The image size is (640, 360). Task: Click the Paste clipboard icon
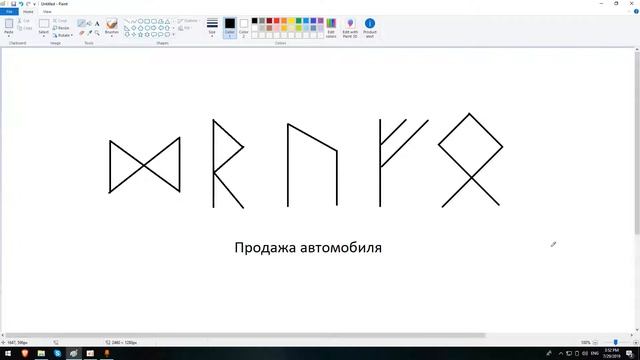pyautogui.click(x=9, y=24)
